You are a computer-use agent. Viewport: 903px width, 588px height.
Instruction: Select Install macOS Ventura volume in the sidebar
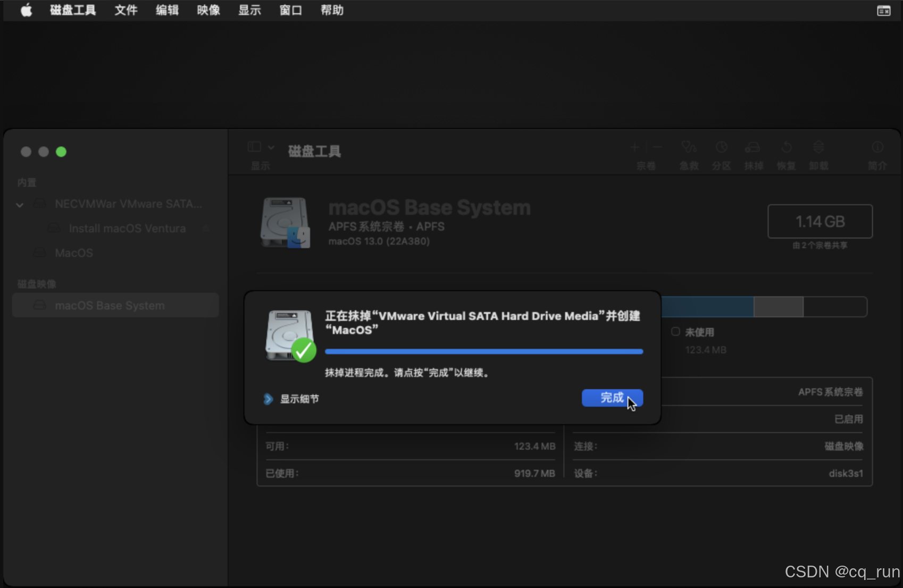pos(115,229)
